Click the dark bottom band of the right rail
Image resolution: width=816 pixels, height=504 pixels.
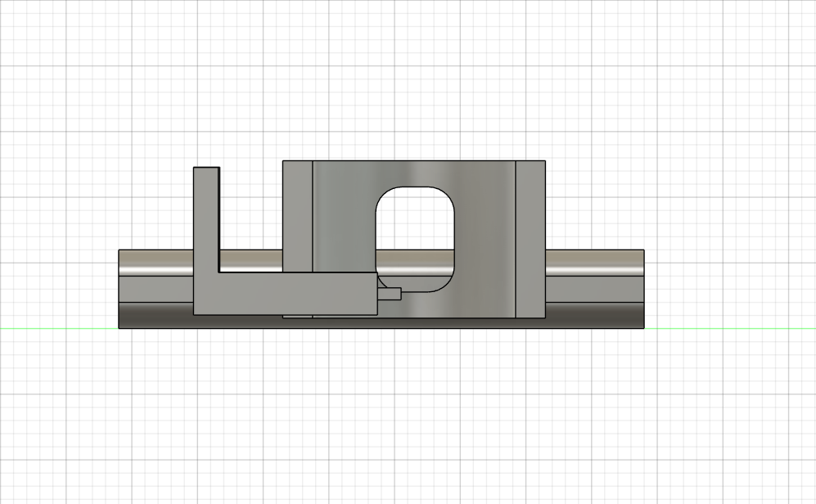coord(593,315)
